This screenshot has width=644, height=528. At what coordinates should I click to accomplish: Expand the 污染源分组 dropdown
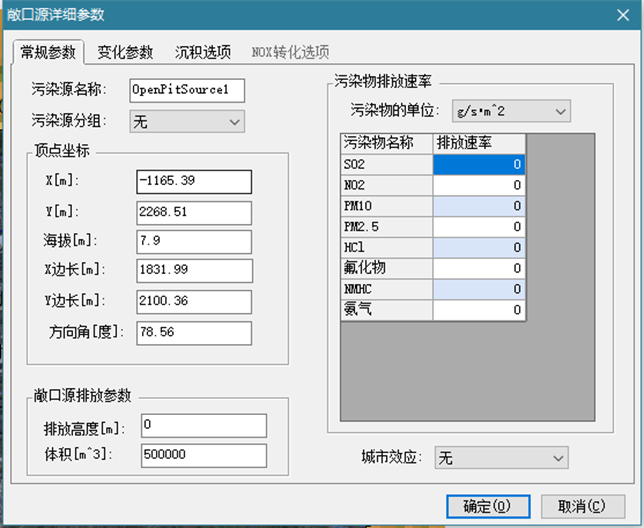tap(188, 121)
